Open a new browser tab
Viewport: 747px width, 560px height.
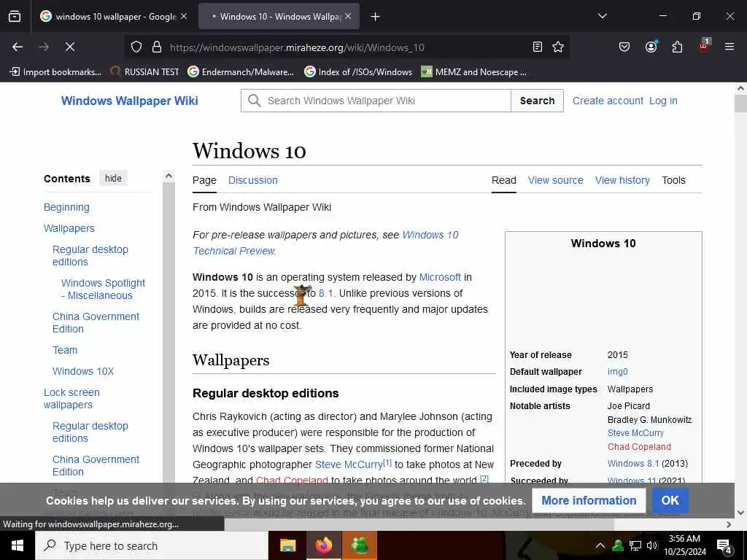[376, 17]
